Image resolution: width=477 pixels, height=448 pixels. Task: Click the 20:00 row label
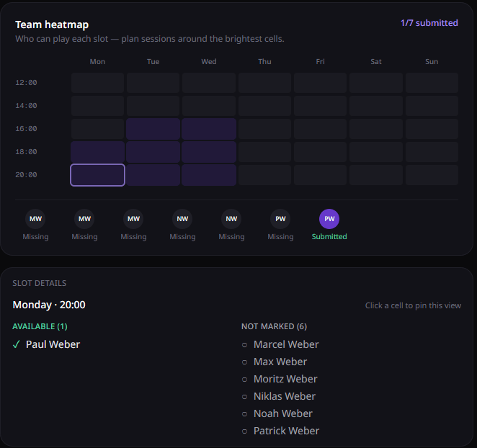point(26,175)
